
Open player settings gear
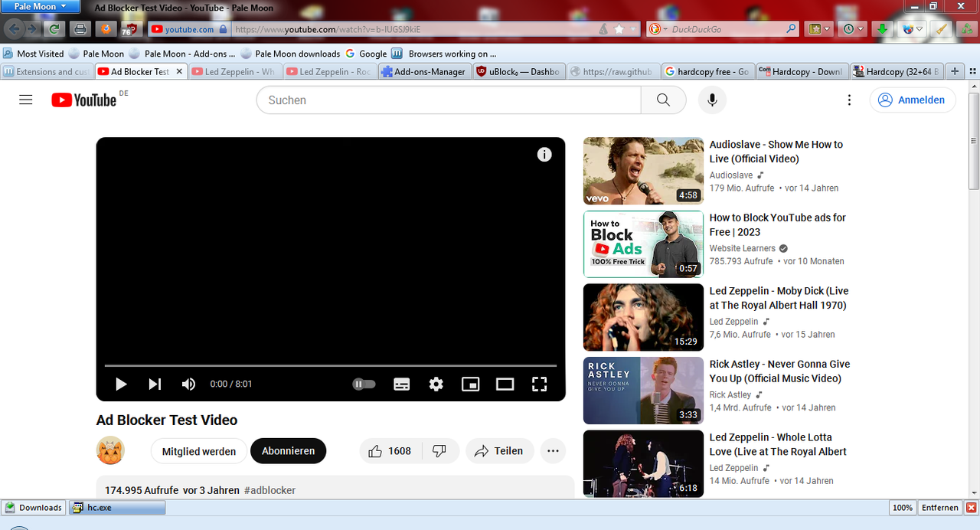(436, 384)
